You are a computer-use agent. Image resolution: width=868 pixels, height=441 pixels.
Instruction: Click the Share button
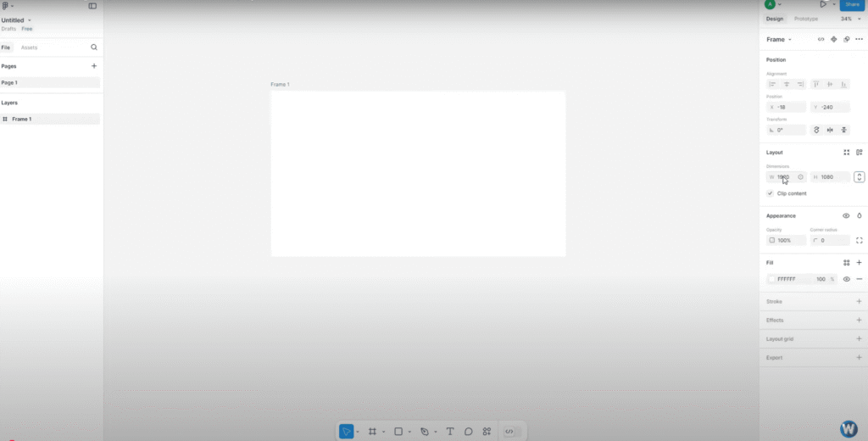(852, 4)
